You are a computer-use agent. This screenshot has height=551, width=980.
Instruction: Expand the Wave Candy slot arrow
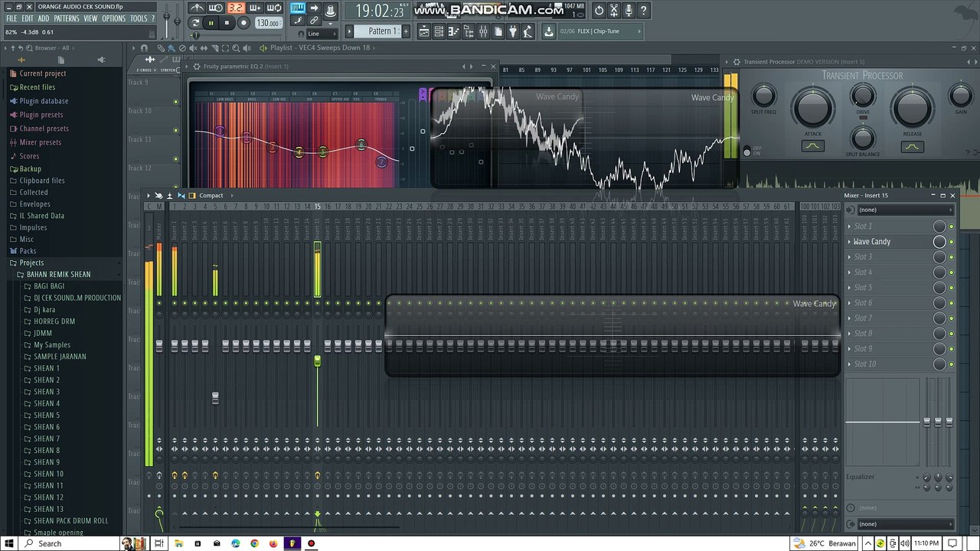(x=849, y=242)
